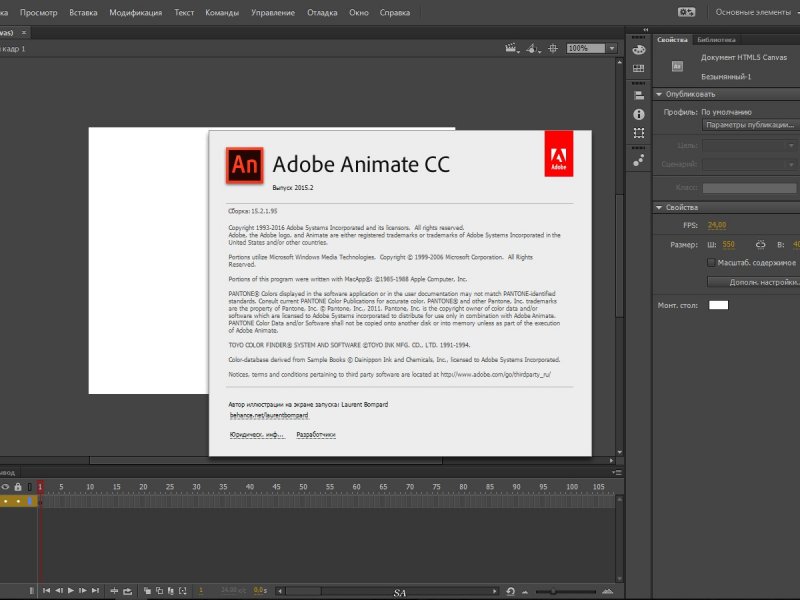Screen dimensions: 800x600
Task: Toggle all layers visibility eye icon
Action: click(6, 487)
